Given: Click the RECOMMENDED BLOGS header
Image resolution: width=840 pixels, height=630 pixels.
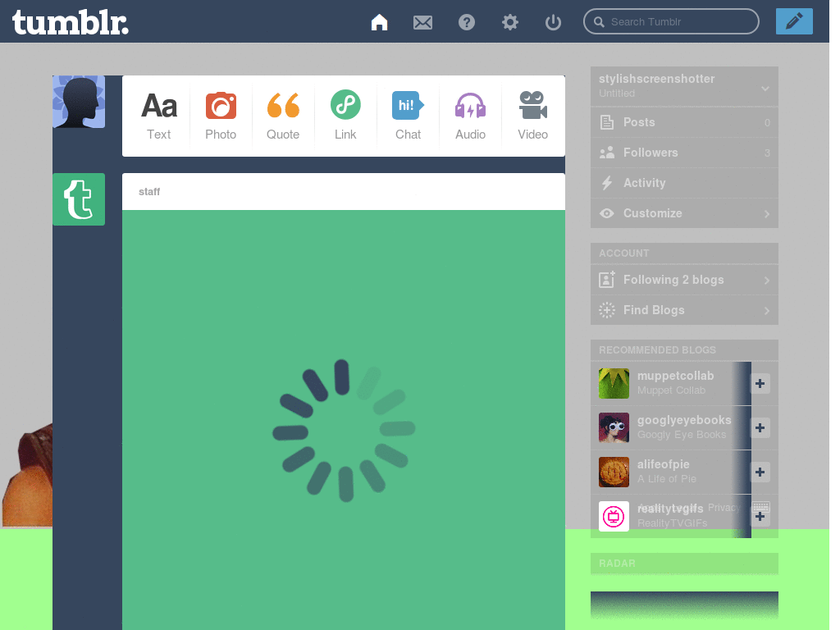Looking at the screenshot, I should [x=684, y=349].
